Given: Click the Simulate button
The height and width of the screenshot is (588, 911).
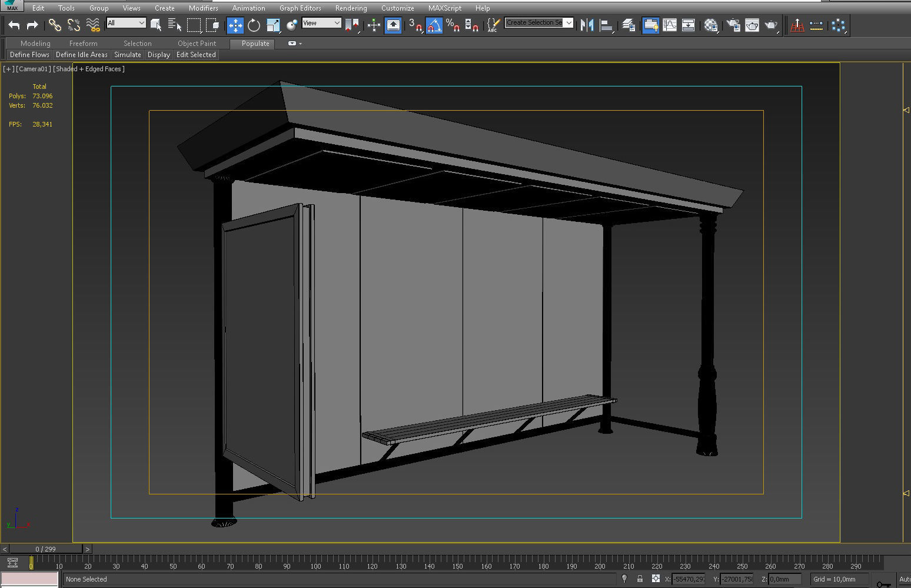Looking at the screenshot, I should coord(128,55).
